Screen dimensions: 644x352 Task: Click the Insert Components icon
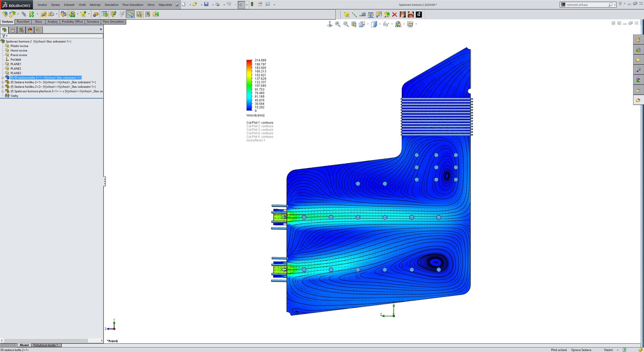pyautogui.click(x=5, y=14)
